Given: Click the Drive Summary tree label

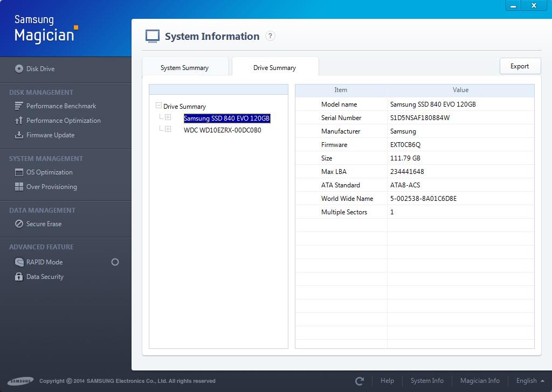Looking at the screenshot, I should coord(184,107).
